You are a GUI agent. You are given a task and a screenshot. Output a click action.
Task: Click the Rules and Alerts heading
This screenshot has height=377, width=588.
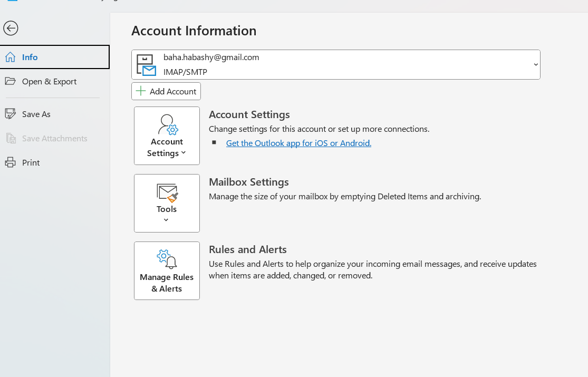247,249
